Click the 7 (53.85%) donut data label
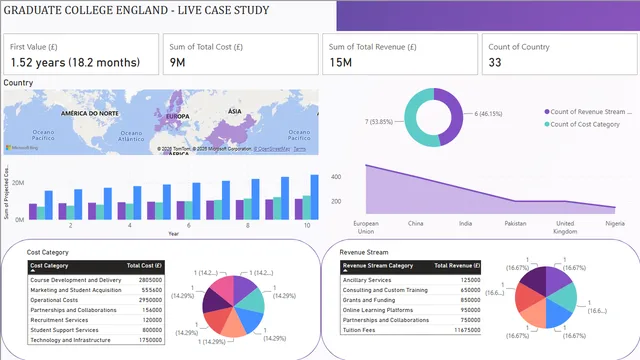640x360 pixels. pyautogui.click(x=379, y=122)
